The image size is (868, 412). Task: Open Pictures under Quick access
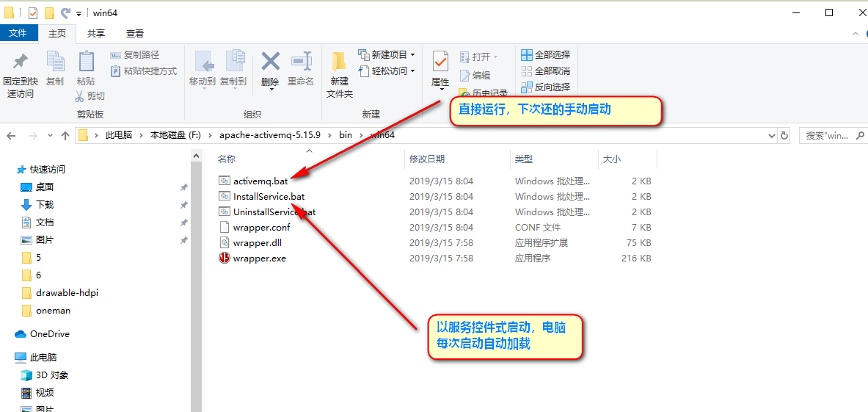coord(45,240)
